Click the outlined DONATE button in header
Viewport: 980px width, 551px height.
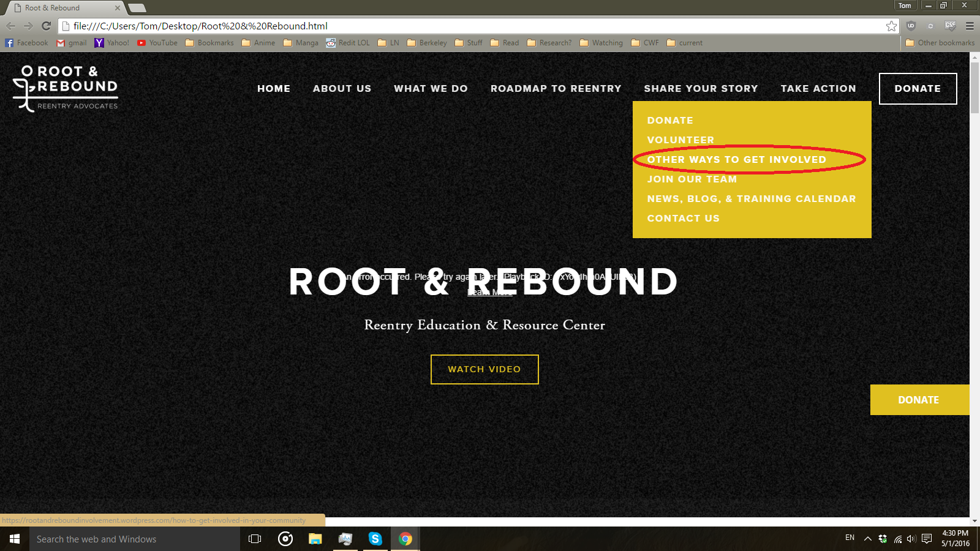(x=918, y=89)
